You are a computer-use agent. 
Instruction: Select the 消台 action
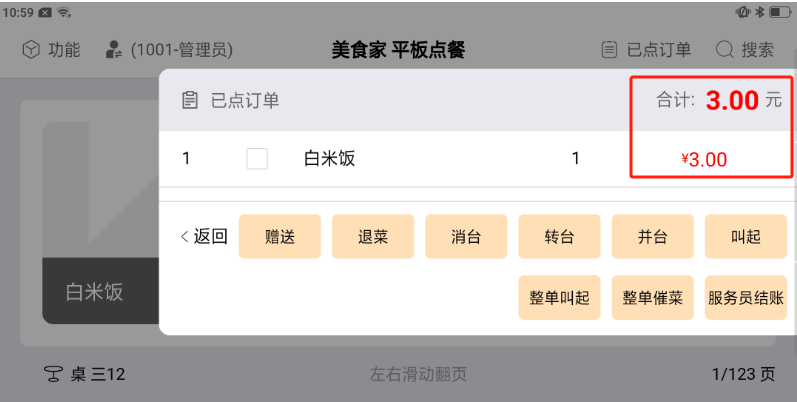click(466, 237)
